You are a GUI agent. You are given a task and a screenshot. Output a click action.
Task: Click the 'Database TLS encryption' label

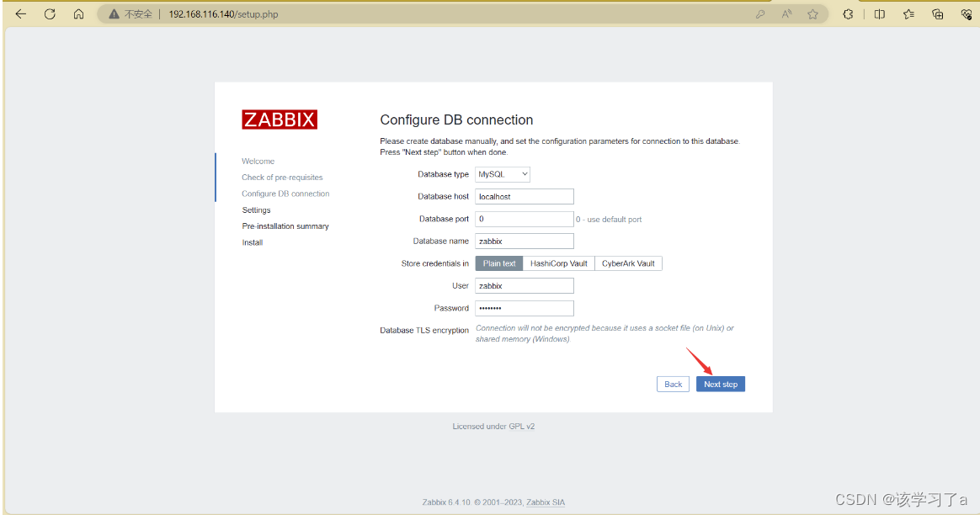(424, 331)
